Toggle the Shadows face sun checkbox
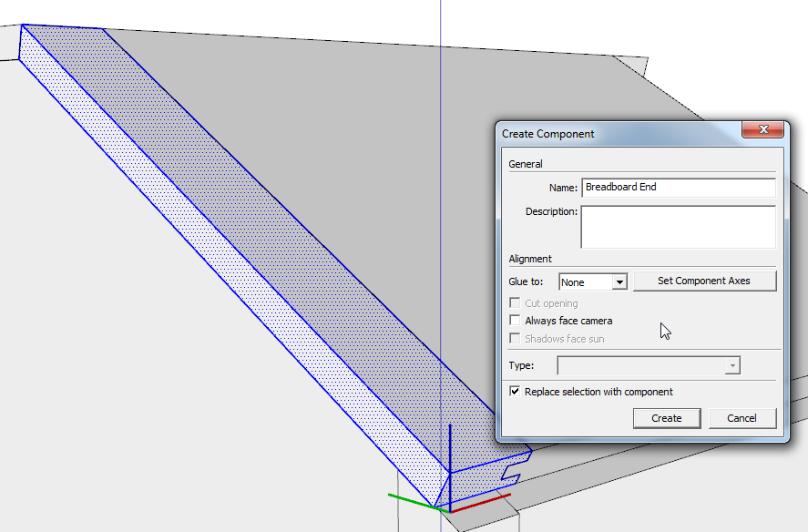 (x=515, y=339)
